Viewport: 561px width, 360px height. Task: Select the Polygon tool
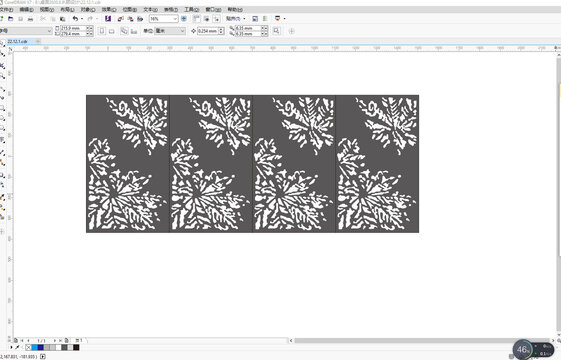(x=2, y=128)
